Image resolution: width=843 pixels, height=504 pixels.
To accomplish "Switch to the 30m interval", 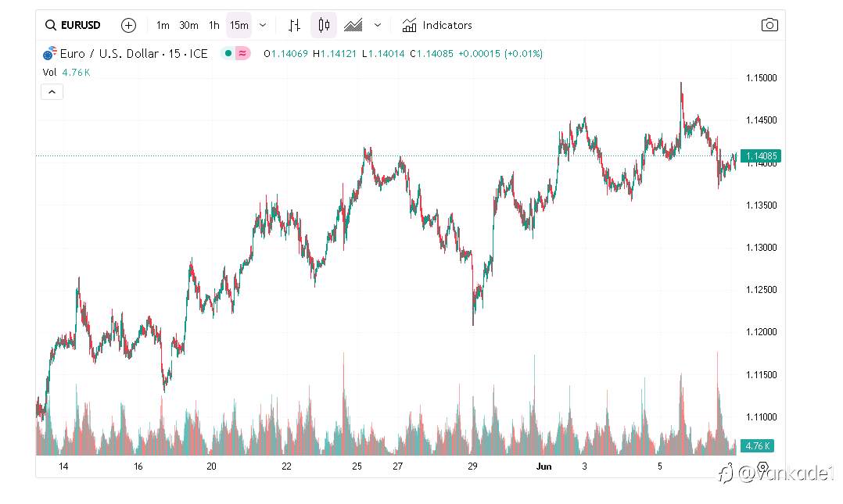I will pyautogui.click(x=188, y=25).
